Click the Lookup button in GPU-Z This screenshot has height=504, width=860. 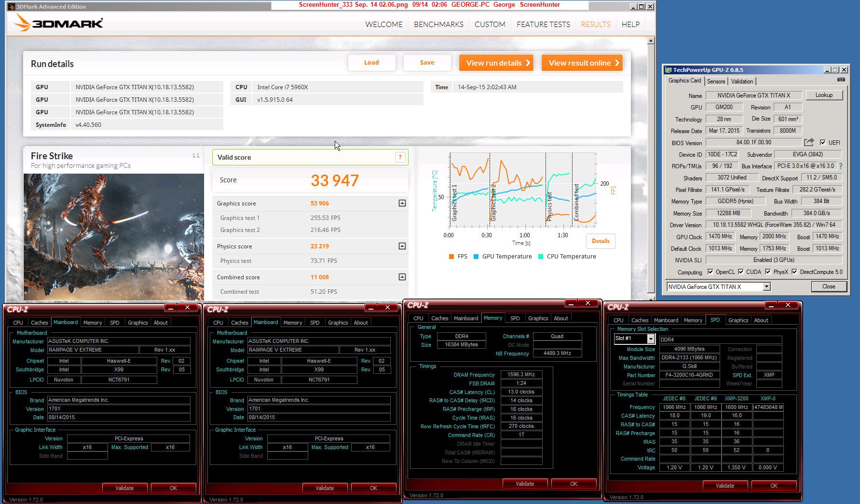(824, 95)
